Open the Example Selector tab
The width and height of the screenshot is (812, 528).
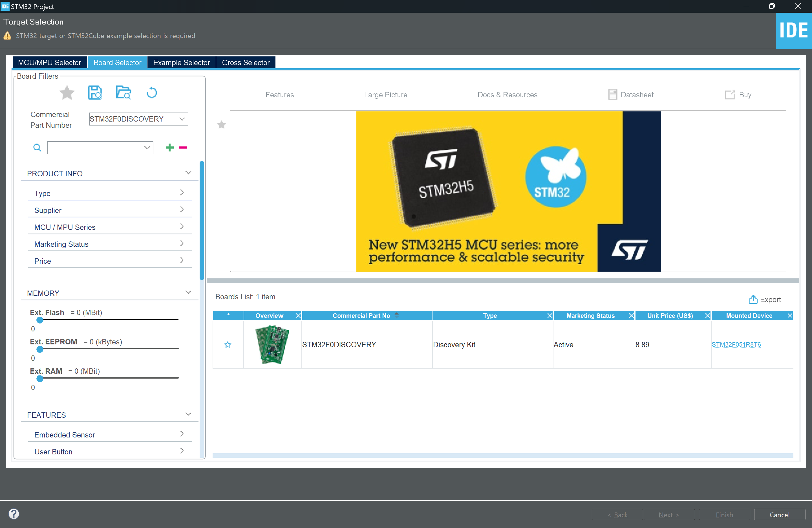pyautogui.click(x=182, y=62)
